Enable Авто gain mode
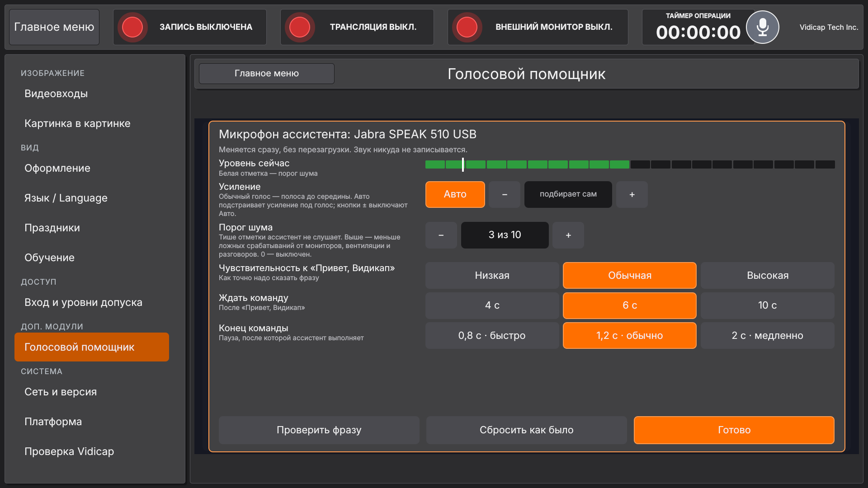The height and width of the screenshot is (488, 868). point(455,194)
